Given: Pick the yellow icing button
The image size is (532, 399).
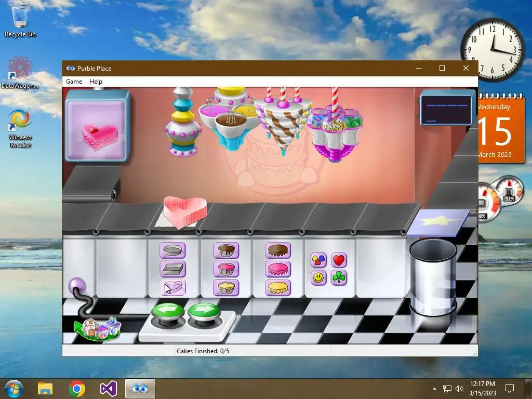Looking at the screenshot, I should [278, 288].
